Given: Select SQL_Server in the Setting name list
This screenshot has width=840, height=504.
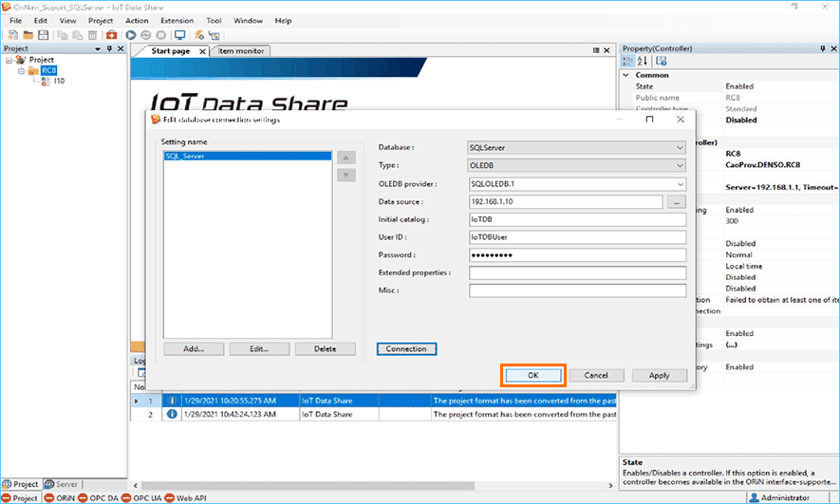Looking at the screenshot, I should click(x=248, y=156).
